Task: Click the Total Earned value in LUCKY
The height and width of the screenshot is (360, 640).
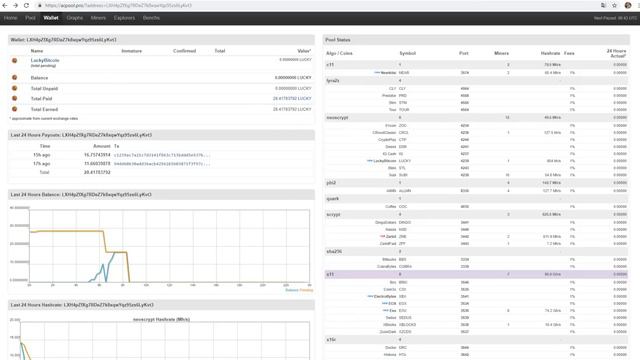Action: coord(292,109)
